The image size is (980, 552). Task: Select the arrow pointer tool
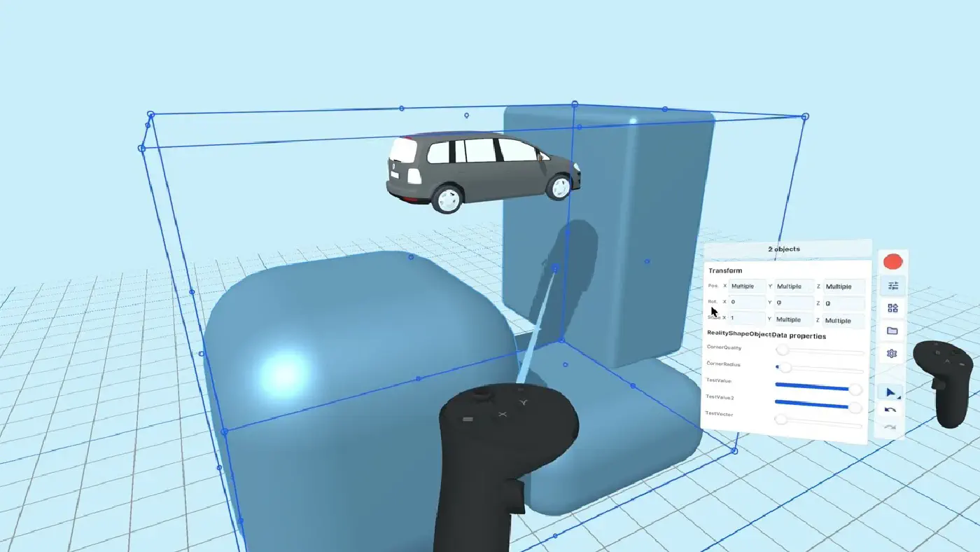tap(891, 393)
